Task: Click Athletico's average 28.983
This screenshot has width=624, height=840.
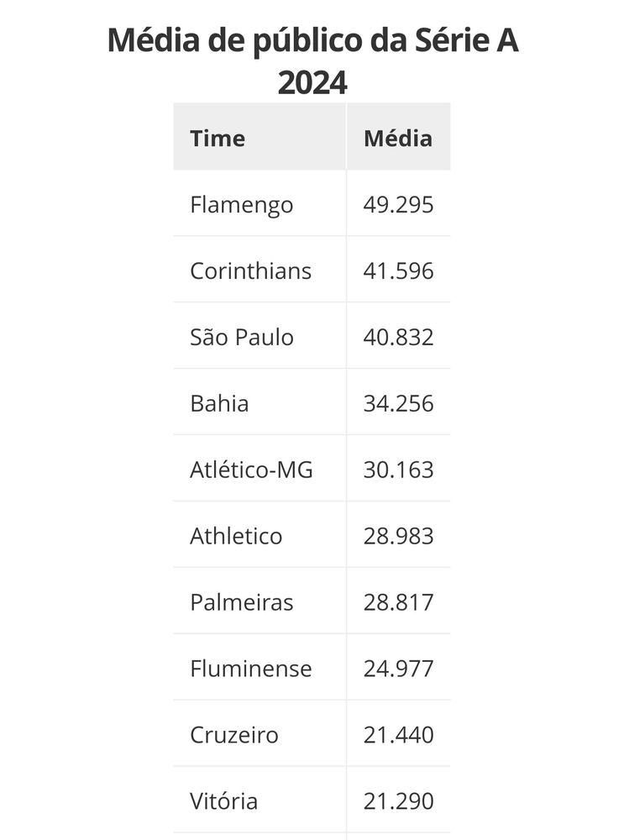Action: point(398,536)
